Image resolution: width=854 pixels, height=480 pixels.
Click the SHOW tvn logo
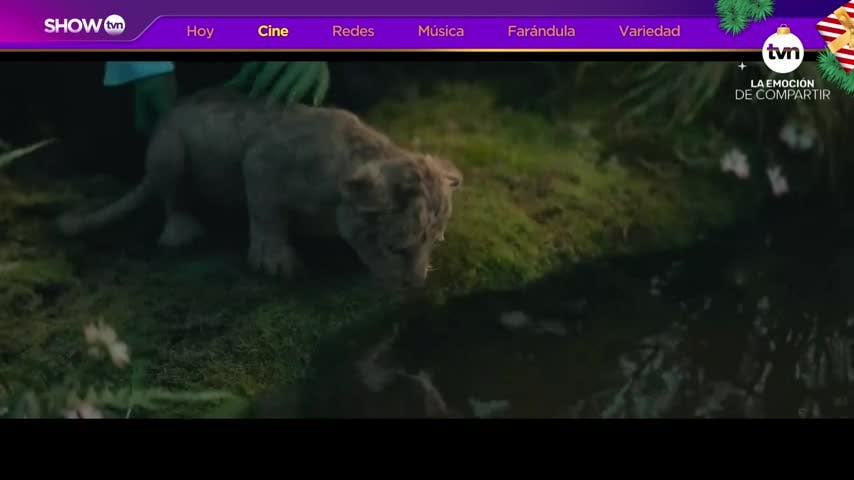pos(85,25)
